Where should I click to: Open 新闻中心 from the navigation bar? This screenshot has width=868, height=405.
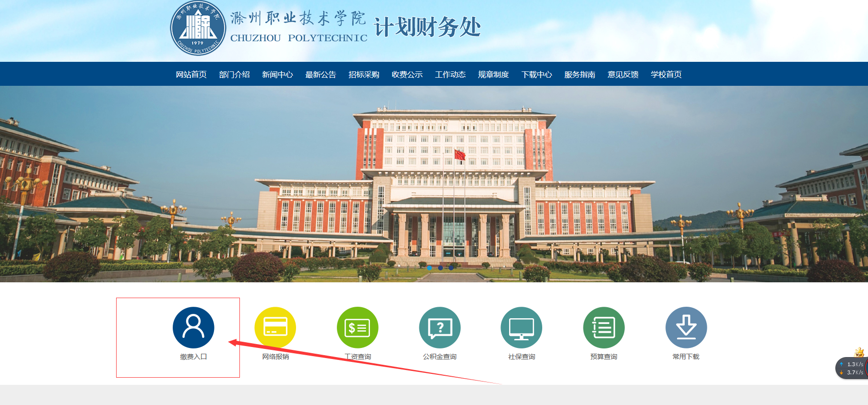(x=277, y=74)
